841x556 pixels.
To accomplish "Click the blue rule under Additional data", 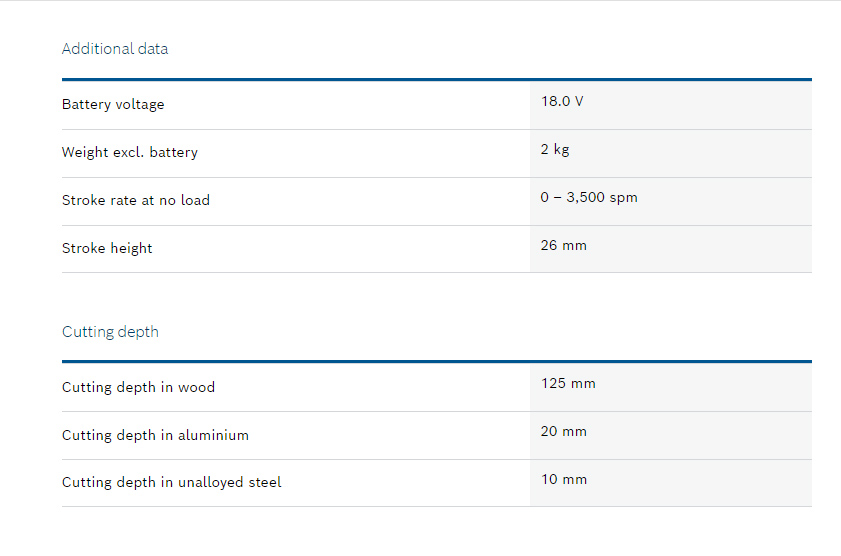I will [436, 79].
